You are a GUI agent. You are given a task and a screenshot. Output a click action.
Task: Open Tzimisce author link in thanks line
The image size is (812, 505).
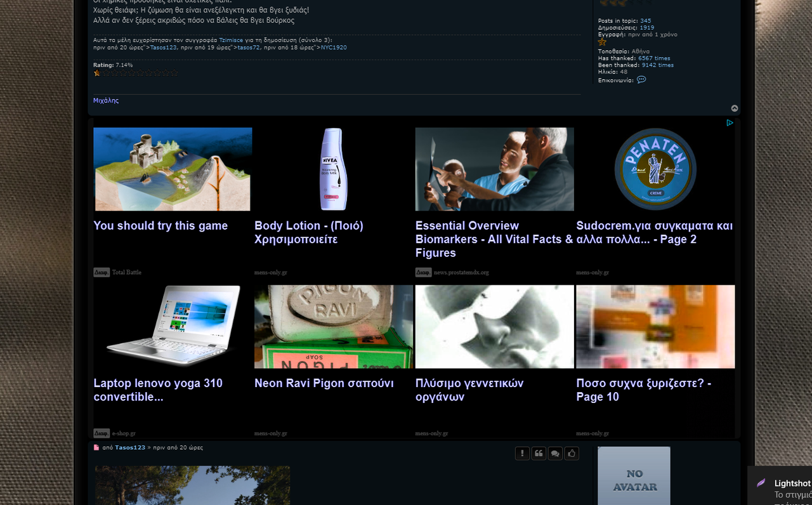pyautogui.click(x=231, y=40)
